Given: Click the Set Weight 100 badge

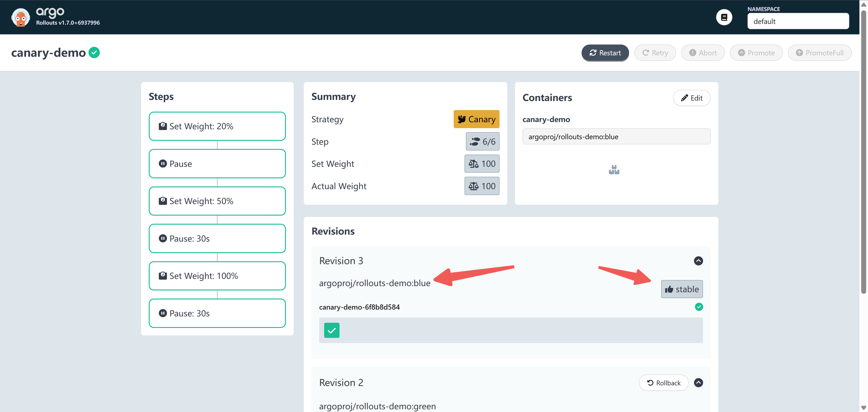Looking at the screenshot, I should (481, 164).
